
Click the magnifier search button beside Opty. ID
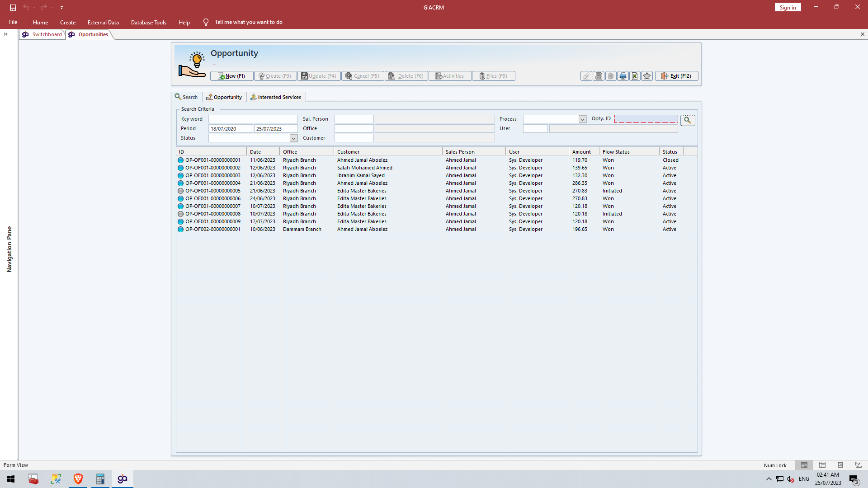pyautogui.click(x=687, y=120)
